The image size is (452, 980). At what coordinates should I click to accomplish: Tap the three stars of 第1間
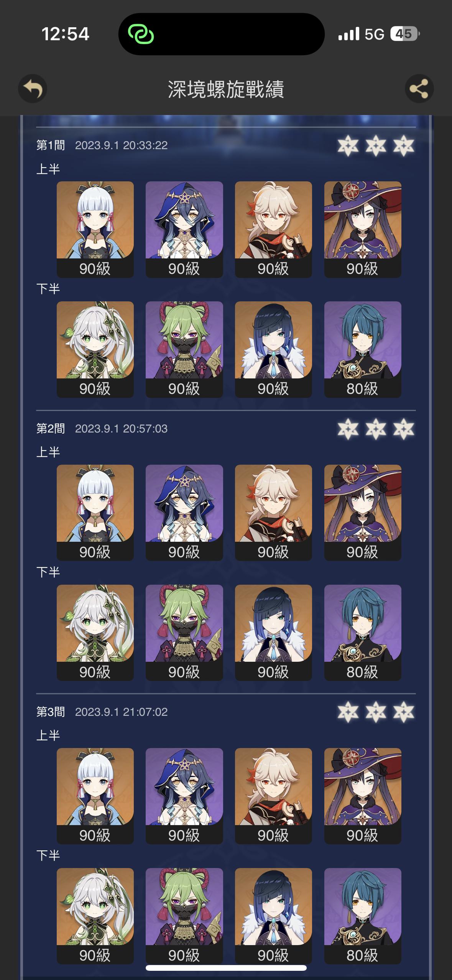(x=376, y=146)
